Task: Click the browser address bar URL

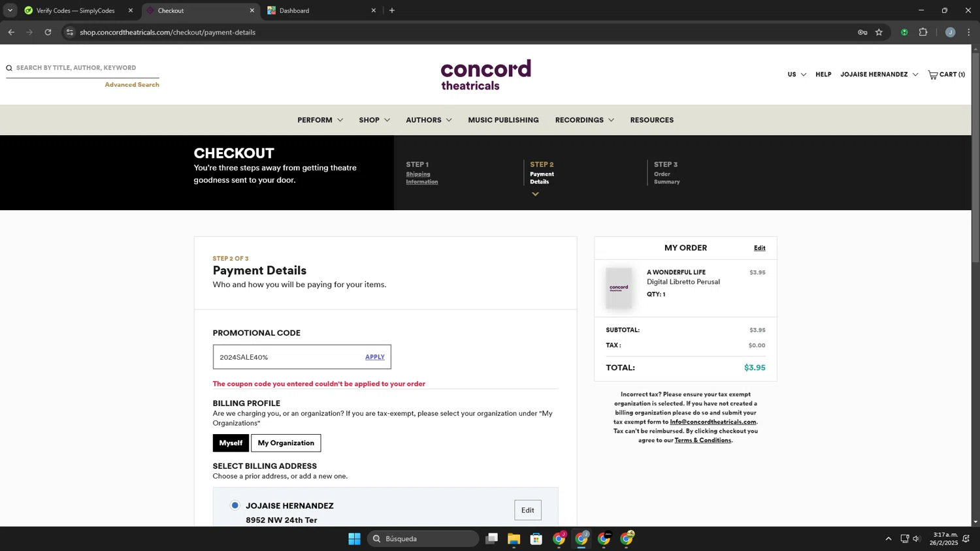Action: pyautogui.click(x=167, y=32)
